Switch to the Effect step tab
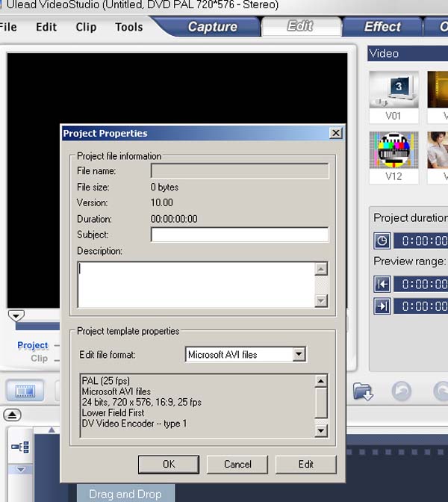 [382, 27]
